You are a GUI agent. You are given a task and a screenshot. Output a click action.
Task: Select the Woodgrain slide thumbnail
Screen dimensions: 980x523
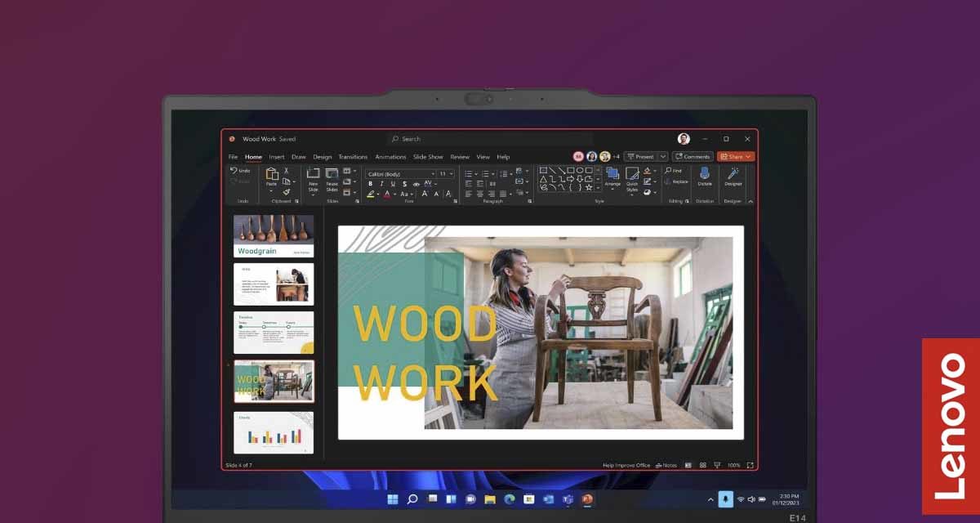(274, 236)
